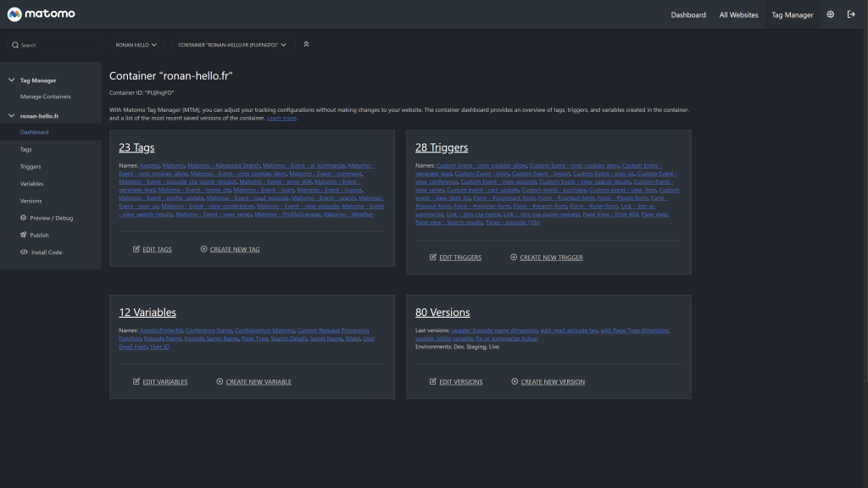Click the Create New Trigger plus icon
This screenshot has width=868, height=488.
pos(514,257)
